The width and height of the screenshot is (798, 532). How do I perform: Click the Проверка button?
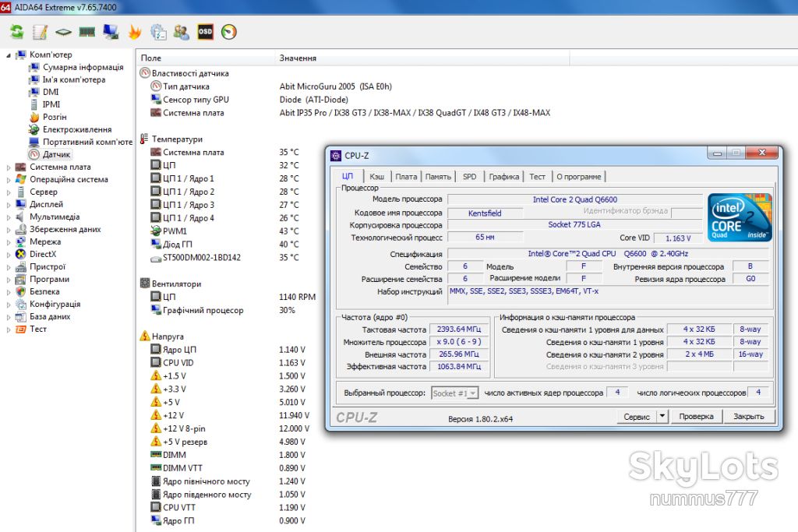[696, 417]
